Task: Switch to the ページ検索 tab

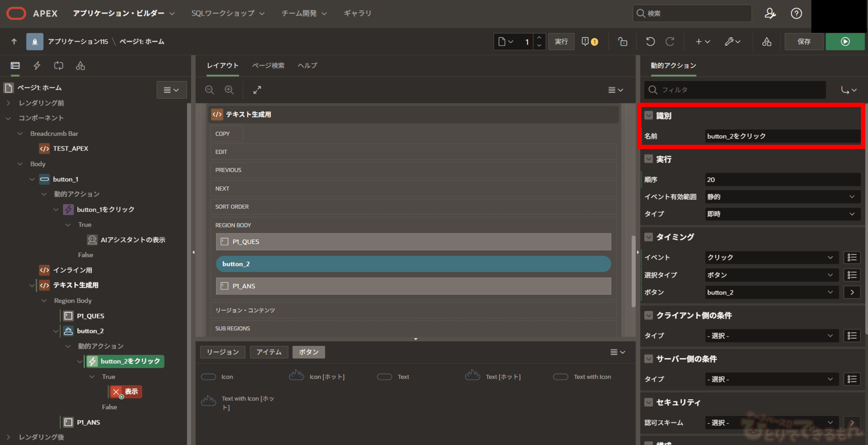Action: pos(268,65)
